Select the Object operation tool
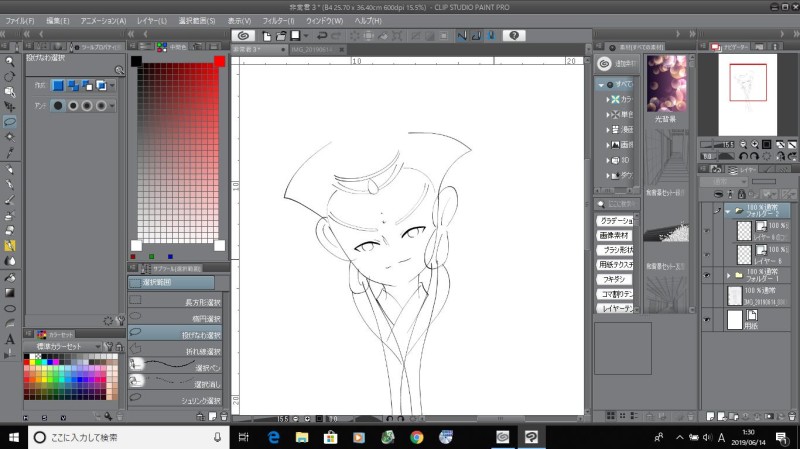 click(9, 92)
